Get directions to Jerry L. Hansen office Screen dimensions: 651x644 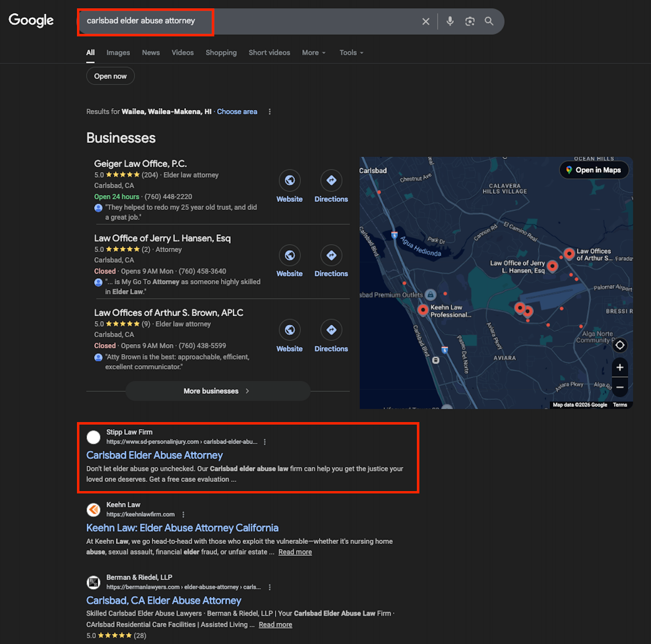click(x=331, y=255)
